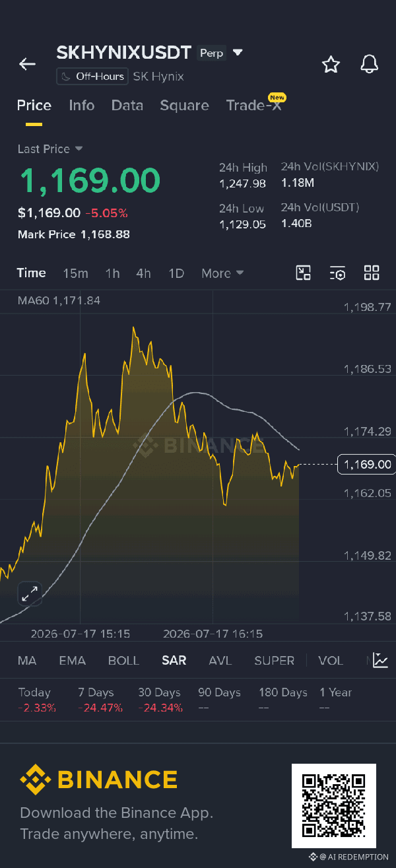Open the Data tab
The image size is (396, 868).
tap(127, 106)
